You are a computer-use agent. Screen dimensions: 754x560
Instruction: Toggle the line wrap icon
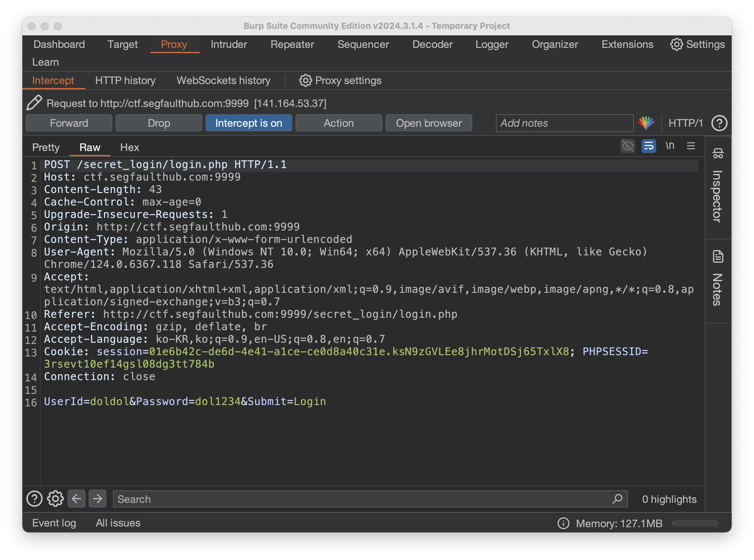[x=649, y=146]
